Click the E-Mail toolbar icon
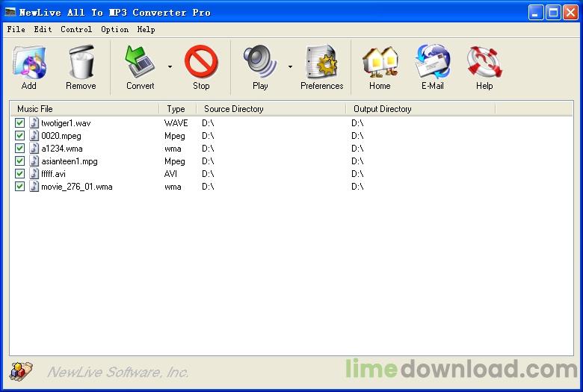This screenshot has height=392, width=583. coord(433,62)
